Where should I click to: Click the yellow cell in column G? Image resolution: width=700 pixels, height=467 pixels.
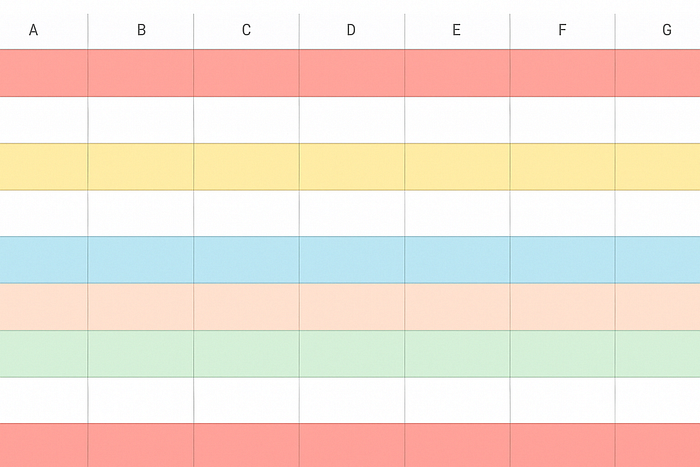658,167
